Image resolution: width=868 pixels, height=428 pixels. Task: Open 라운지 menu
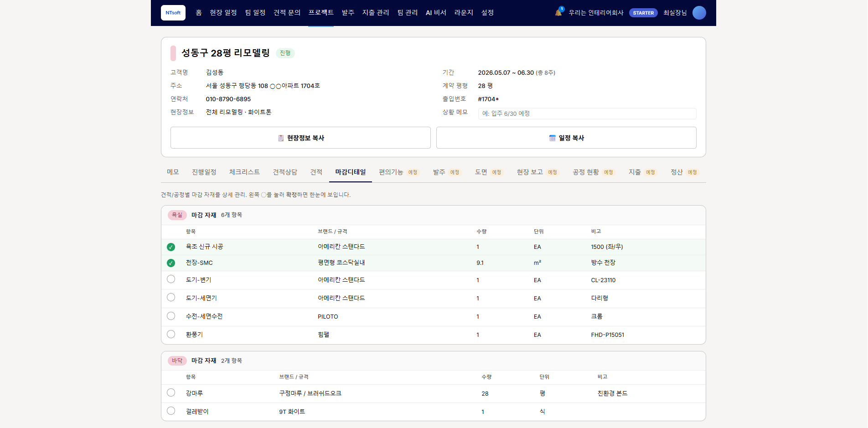[464, 13]
